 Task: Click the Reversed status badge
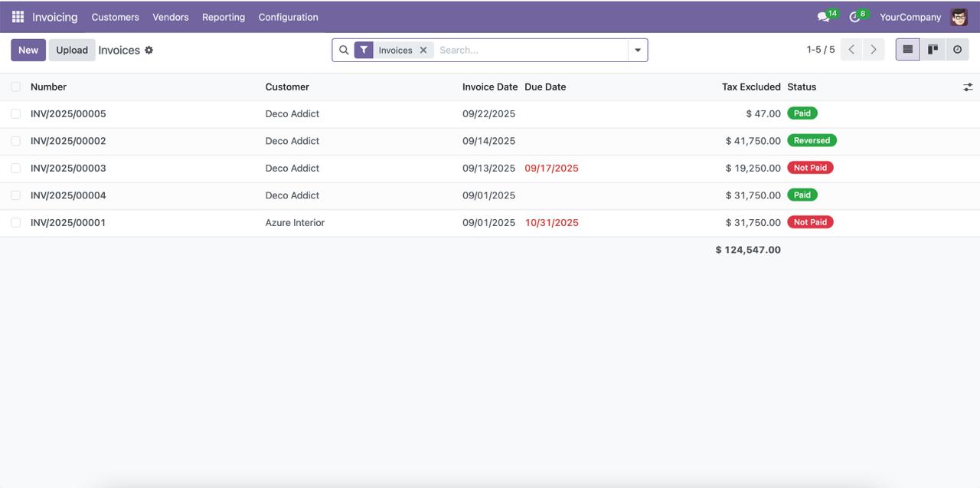(812, 140)
